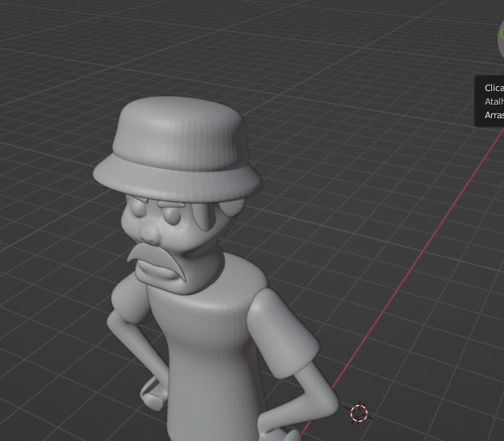Image resolution: width=504 pixels, height=441 pixels.
Task: Select the short sleeve nearest the red axis
Action: tap(283, 332)
